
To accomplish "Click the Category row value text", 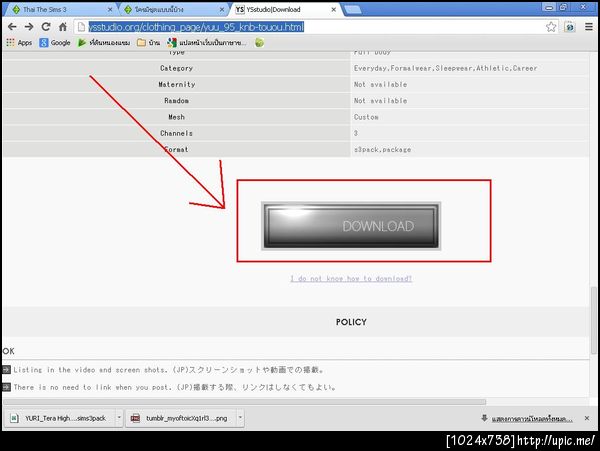I will pos(445,68).
